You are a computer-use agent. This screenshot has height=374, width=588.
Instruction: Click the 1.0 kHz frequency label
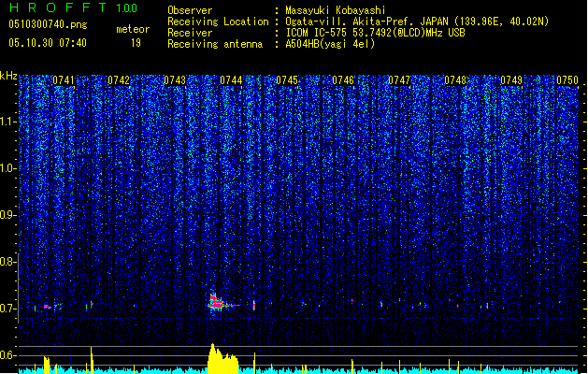(8, 168)
